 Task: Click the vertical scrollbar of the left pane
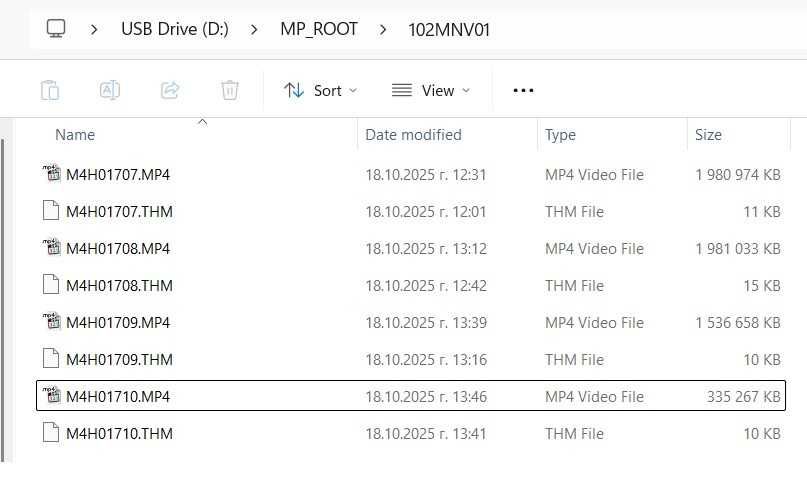[x=3, y=300]
